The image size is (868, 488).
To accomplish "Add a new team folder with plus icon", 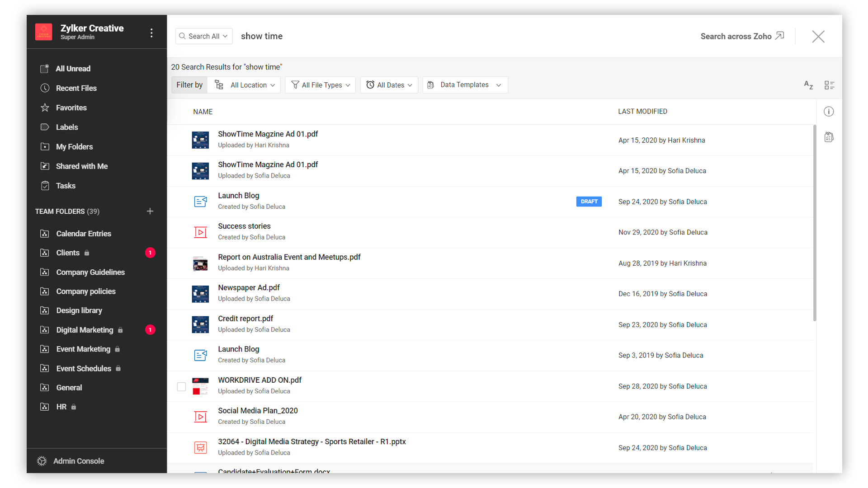I will [x=150, y=211].
